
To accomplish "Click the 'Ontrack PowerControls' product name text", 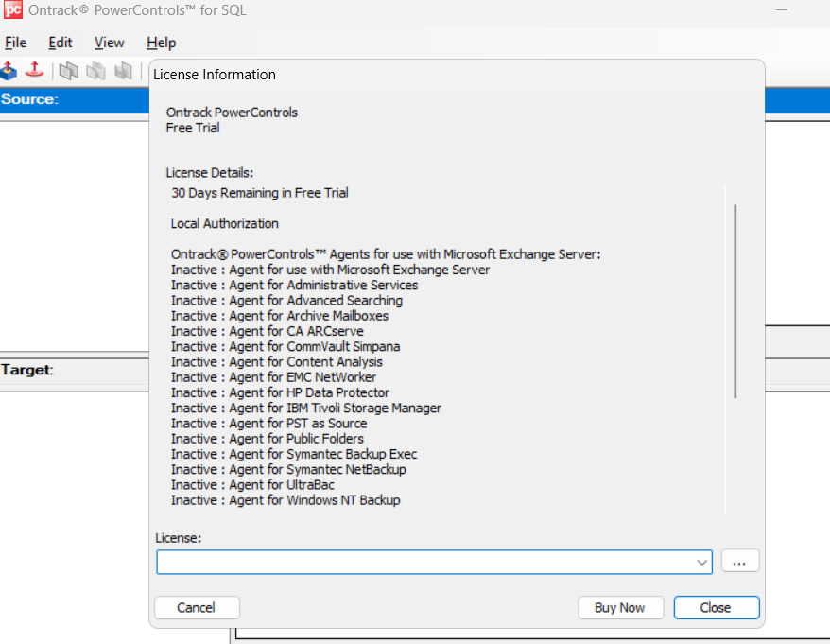I will tap(232, 113).
